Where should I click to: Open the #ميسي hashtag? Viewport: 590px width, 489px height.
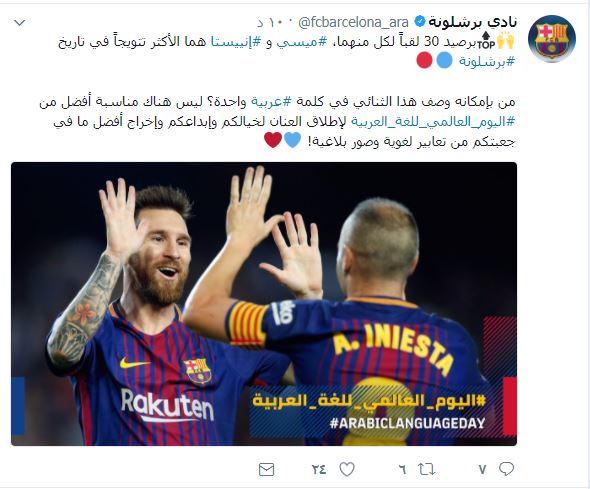302,41
